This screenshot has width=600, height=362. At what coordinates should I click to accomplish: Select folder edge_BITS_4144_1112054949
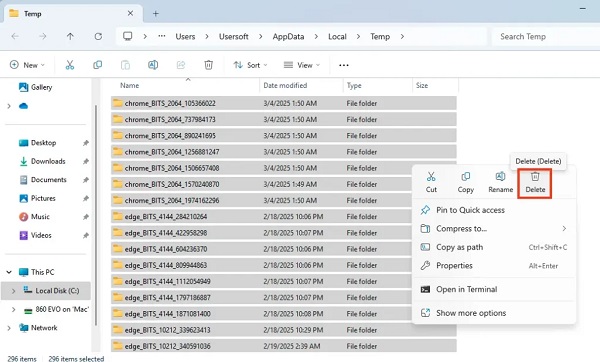point(284,281)
